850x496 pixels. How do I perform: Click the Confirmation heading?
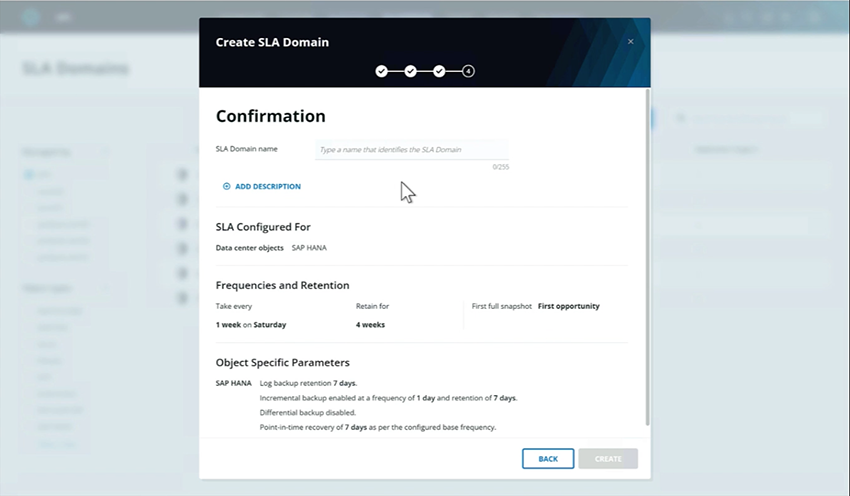click(x=271, y=116)
